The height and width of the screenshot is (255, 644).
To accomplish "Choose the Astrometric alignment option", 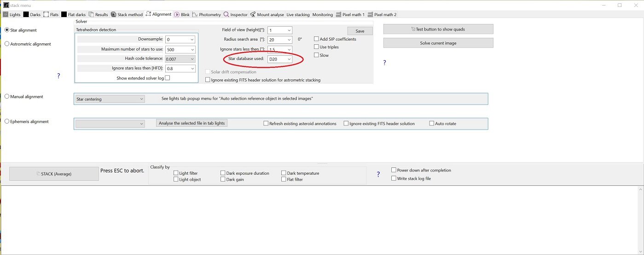I will point(28,44).
